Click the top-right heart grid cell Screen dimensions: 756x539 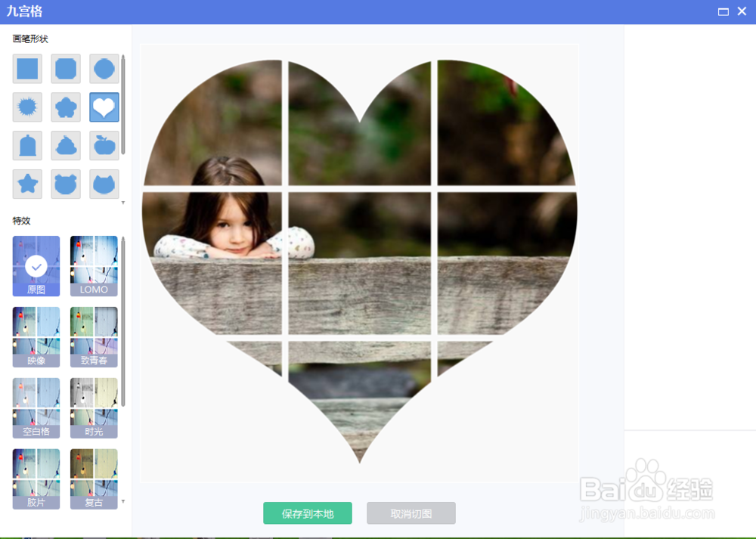[507, 122]
